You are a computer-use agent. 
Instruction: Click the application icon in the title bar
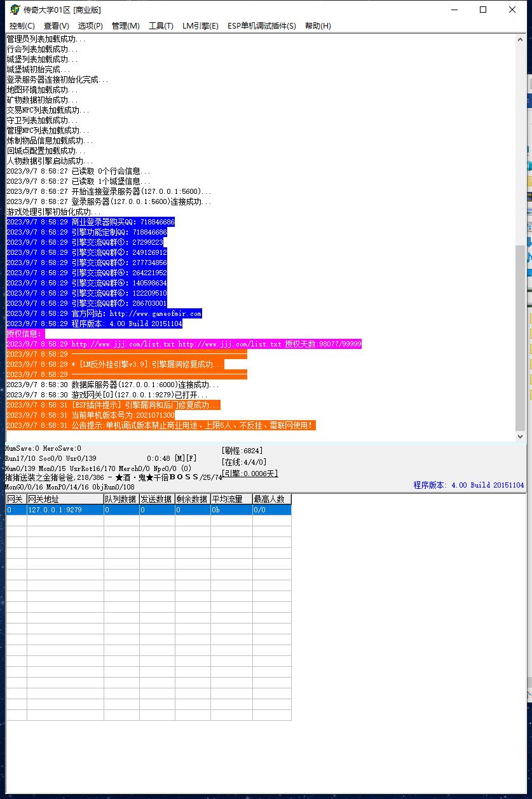(x=15, y=10)
